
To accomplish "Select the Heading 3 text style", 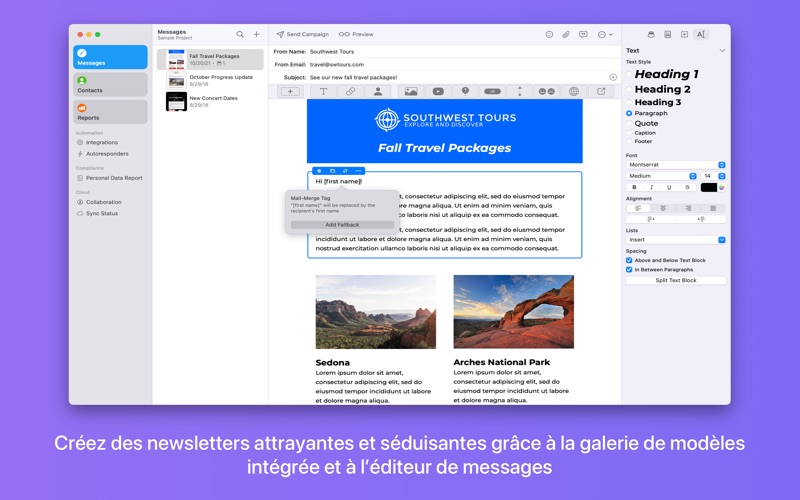I will 654,102.
